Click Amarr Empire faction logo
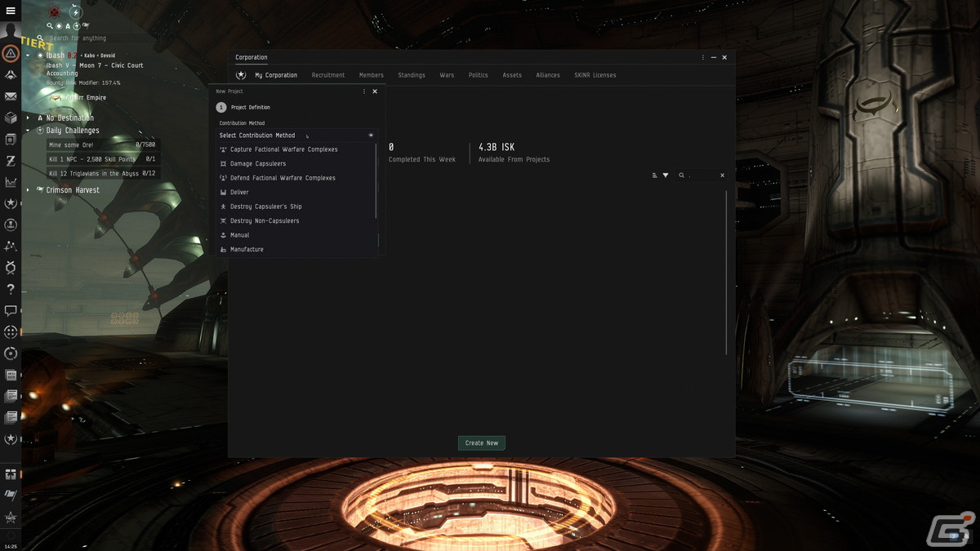The width and height of the screenshot is (980, 551). [55, 97]
